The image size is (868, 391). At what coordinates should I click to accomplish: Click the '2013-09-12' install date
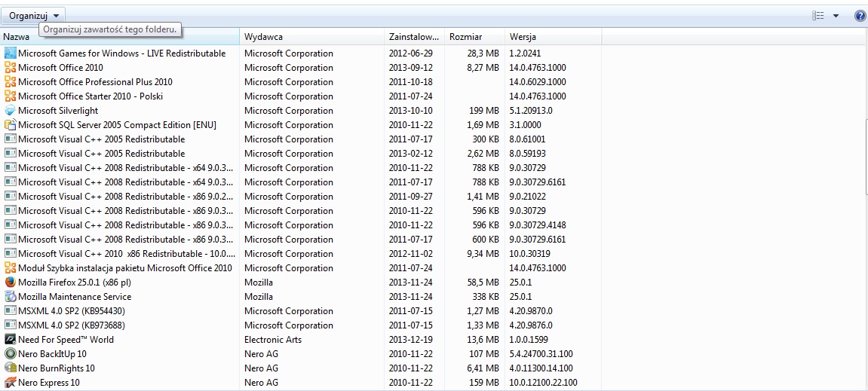(411, 68)
